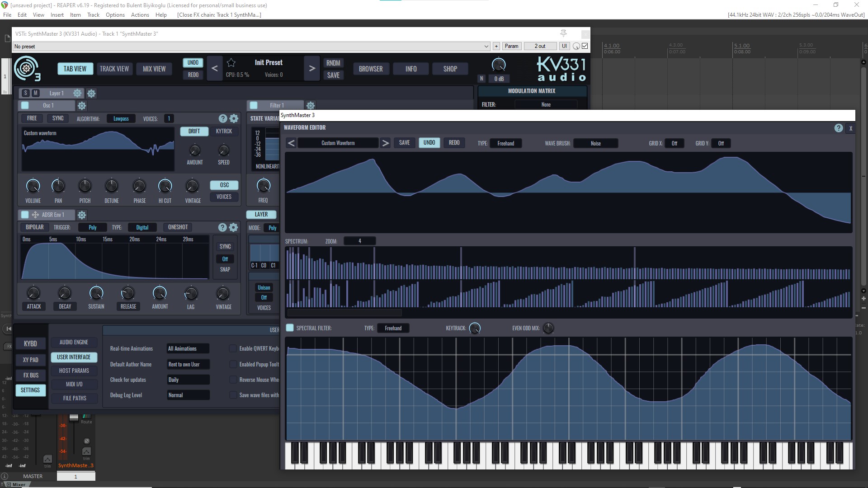Viewport: 868px width, 488px height.
Task: Open the Grid Y Off dropdown
Action: click(x=721, y=143)
